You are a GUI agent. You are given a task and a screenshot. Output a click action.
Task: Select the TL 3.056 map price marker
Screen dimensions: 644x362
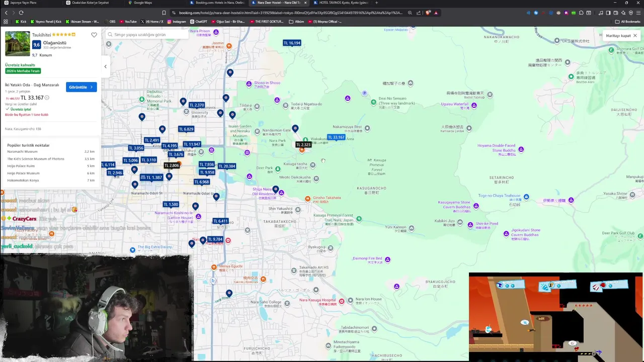point(136,148)
